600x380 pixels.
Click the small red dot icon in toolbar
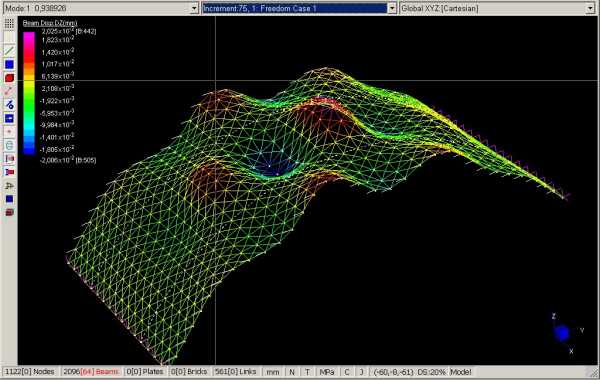pyautogui.click(x=9, y=132)
